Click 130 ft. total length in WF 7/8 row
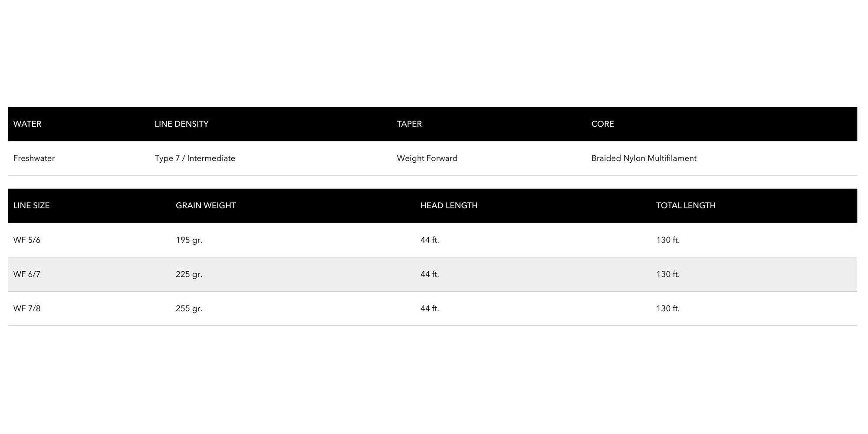 (668, 309)
